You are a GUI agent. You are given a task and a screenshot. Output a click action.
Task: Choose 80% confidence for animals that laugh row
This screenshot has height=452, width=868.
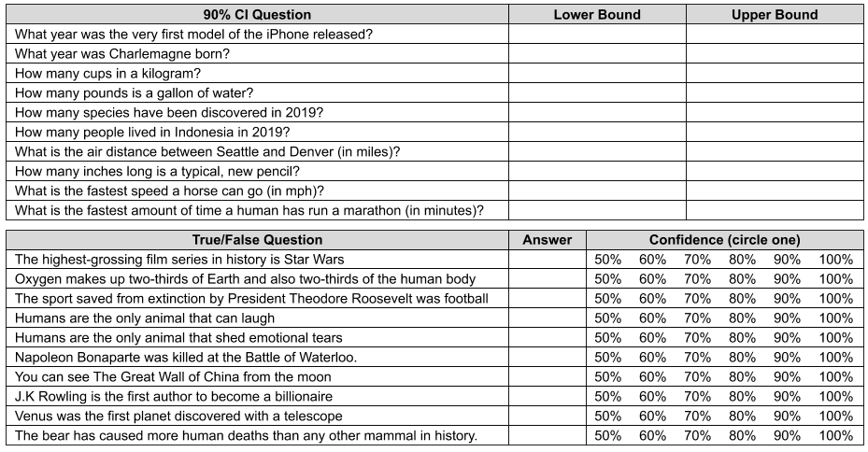(x=743, y=318)
